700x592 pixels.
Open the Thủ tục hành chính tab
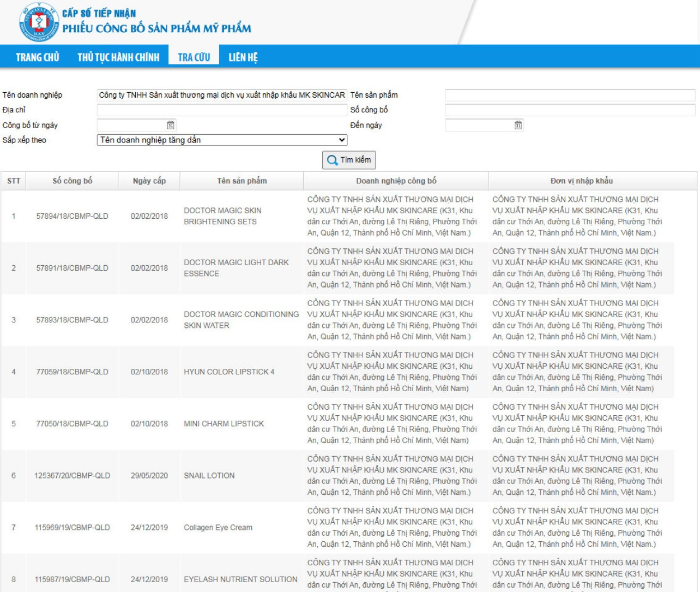(118, 57)
